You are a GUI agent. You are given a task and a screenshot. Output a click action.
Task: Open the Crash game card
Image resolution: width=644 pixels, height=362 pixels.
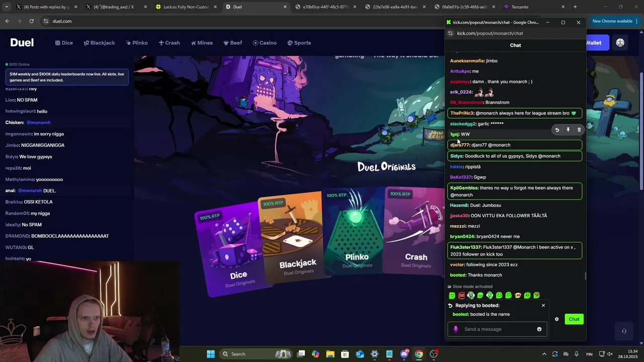click(x=415, y=231)
